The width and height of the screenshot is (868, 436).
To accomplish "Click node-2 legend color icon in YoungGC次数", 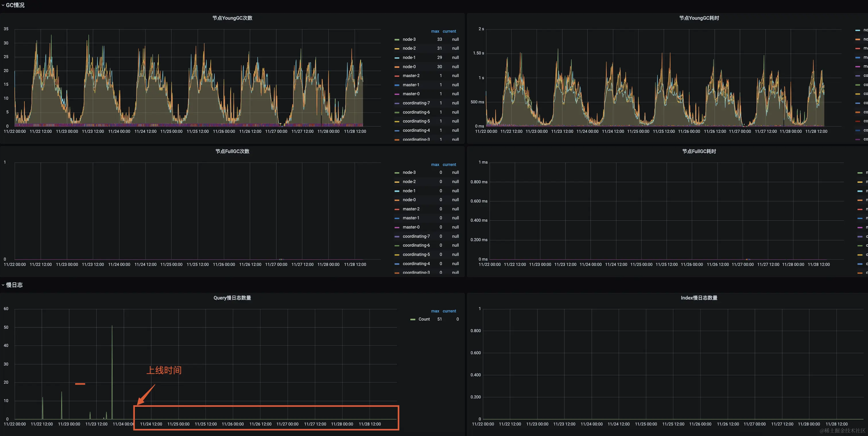I will click(x=397, y=49).
